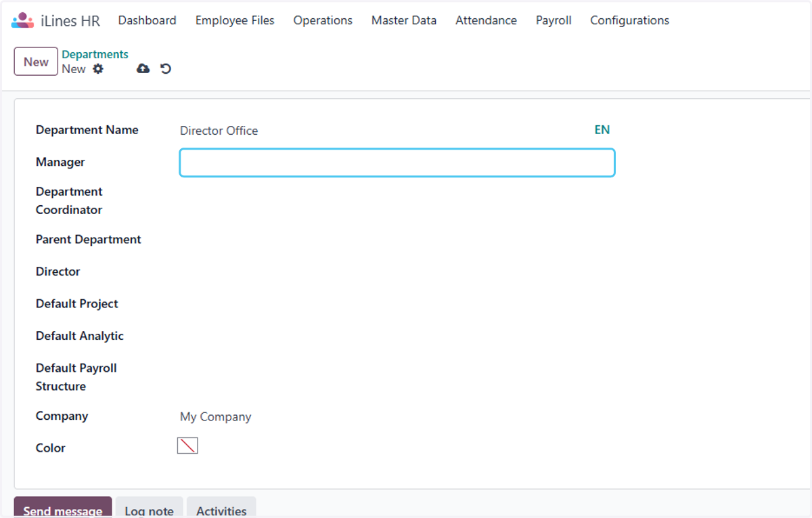Image resolution: width=812 pixels, height=518 pixels.
Task: Open the Parent Department dropdown field
Action: pyautogui.click(x=397, y=240)
